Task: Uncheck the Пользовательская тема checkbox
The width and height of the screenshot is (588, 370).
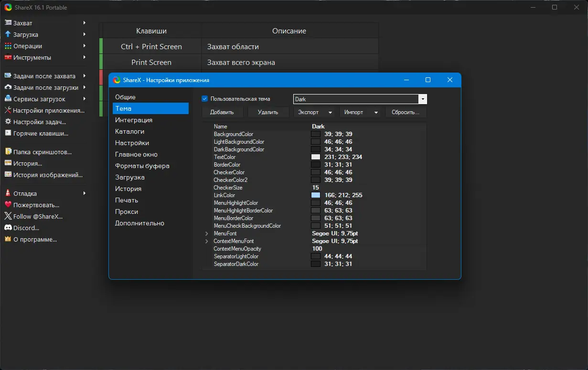Action: (205, 99)
